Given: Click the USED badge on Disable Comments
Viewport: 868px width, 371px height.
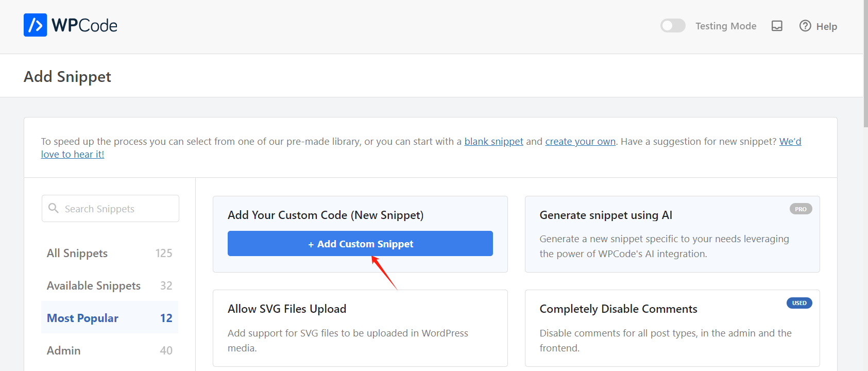Looking at the screenshot, I should pyautogui.click(x=799, y=303).
